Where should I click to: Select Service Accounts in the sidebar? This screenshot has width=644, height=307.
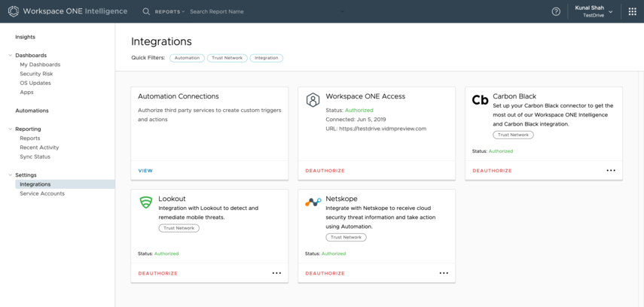[42, 193]
